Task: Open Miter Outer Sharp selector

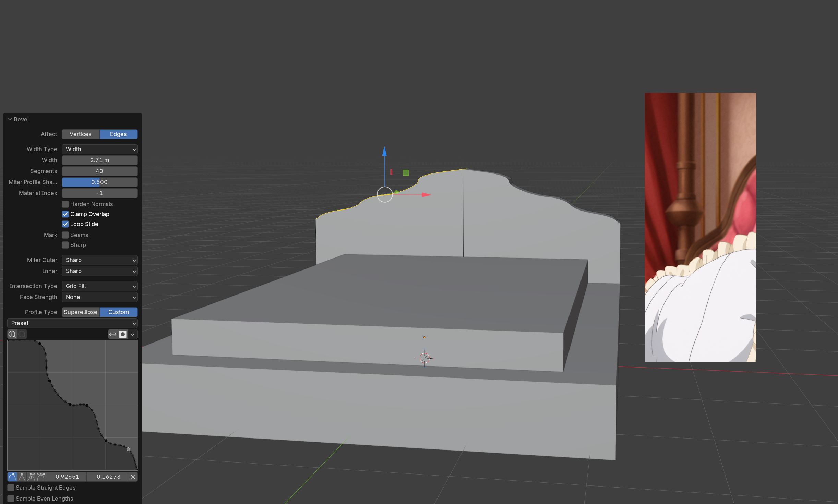Action: click(x=99, y=260)
